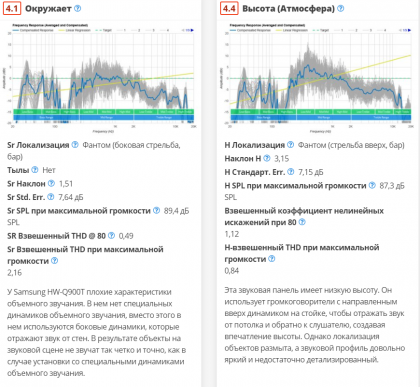Open the Окружает frequency response graph
The image size is (420, 387).
pos(101,79)
